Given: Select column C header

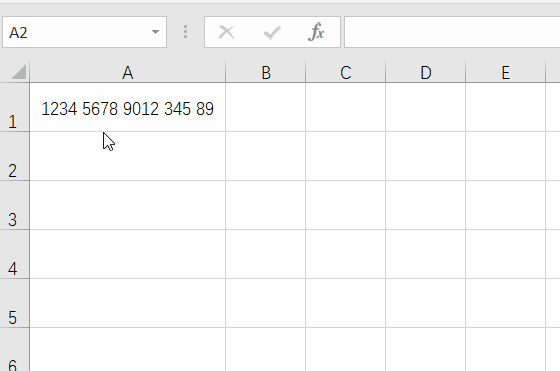Looking at the screenshot, I should click(x=346, y=72).
